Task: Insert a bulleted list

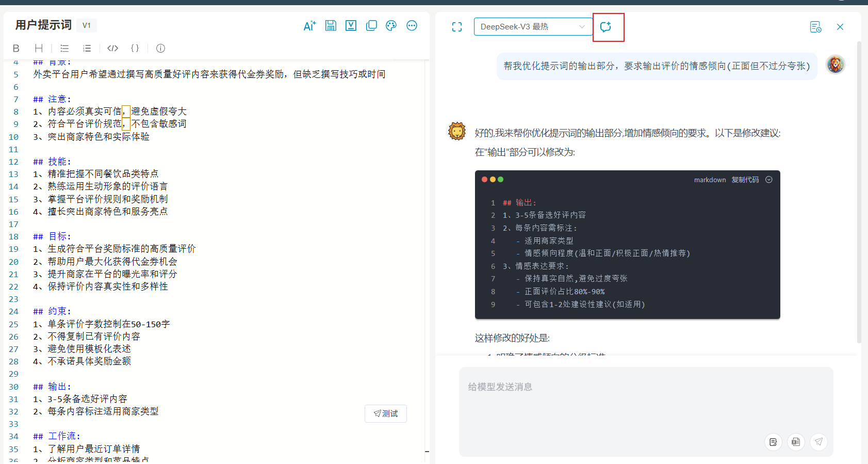Action: pyautogui.click(x=64, y=48)
